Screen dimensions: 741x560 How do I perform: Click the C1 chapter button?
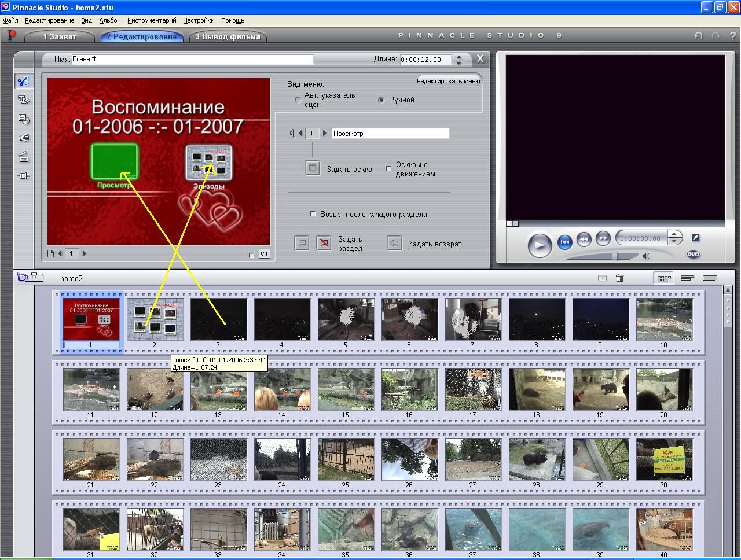click(264, 254)
